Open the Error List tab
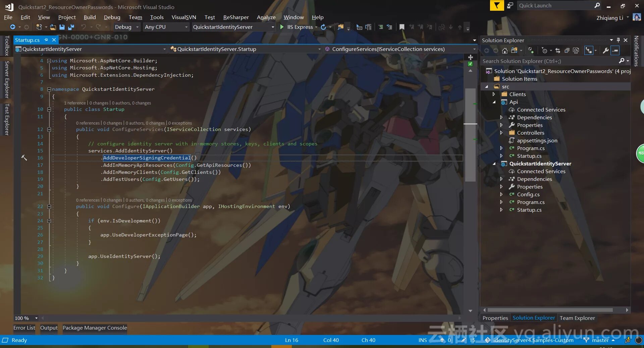The image size is (644, 348). coord(24,328)
